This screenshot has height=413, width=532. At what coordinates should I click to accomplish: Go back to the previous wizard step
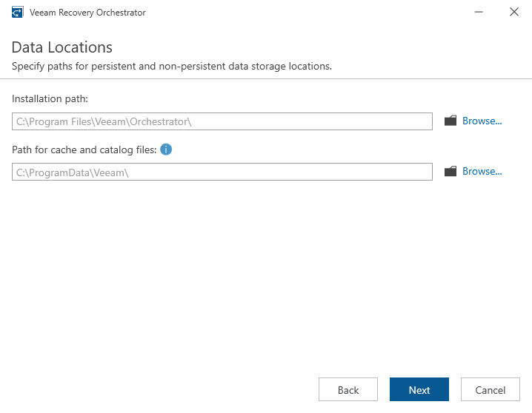(x=348, y=390)
